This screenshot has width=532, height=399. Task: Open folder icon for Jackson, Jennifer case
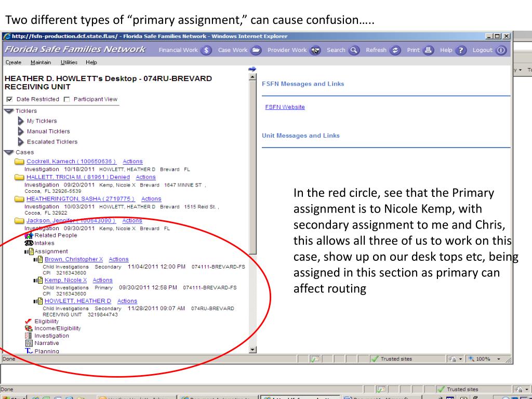point(19,220)
